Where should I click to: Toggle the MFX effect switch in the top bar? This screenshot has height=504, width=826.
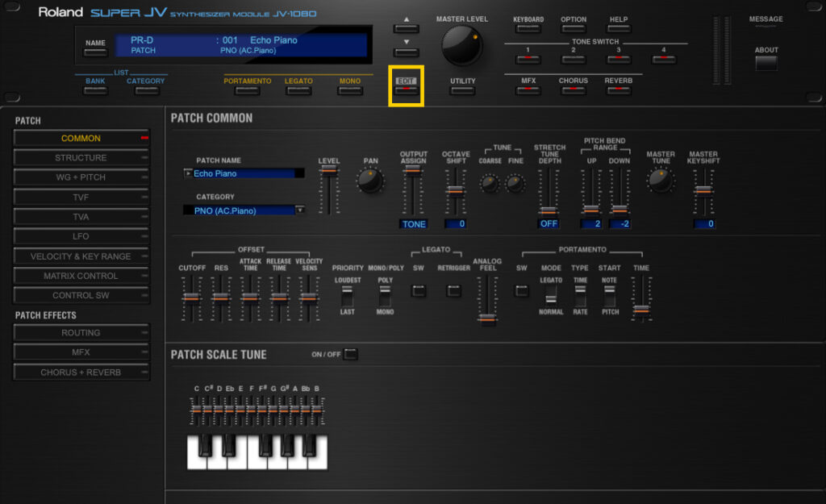[528, 90]
